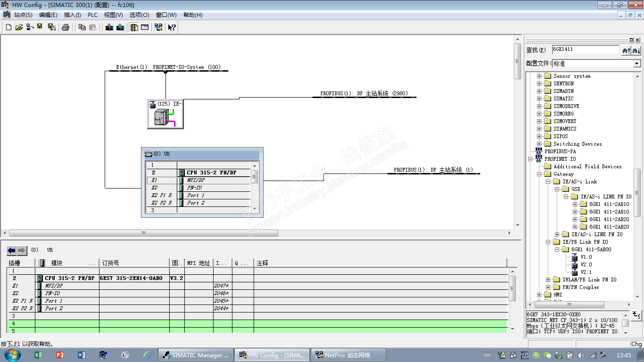Click the Download to Module icon
This screenshot has height=362, width=644.
(x=109, y=27)
